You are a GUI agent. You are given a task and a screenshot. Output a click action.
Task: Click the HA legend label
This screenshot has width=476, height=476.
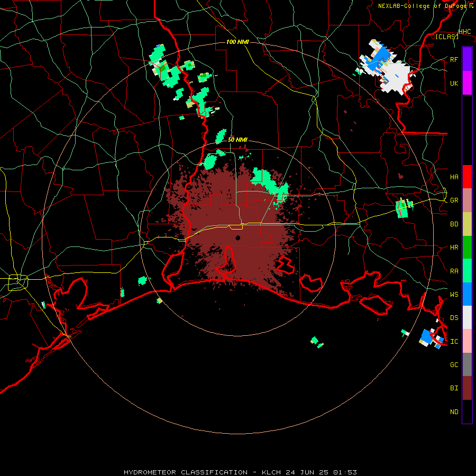[x=454, y=177]
